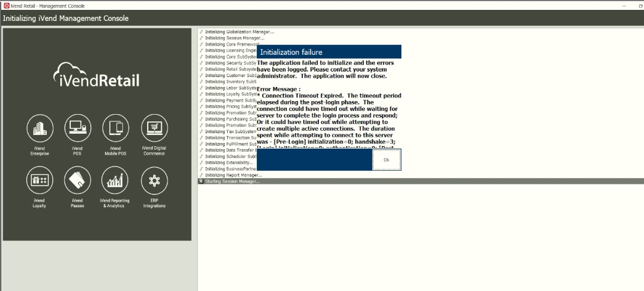Click the Initializing Extensibility log line
The height and width of the screenshot is (291, 644).
229,162
